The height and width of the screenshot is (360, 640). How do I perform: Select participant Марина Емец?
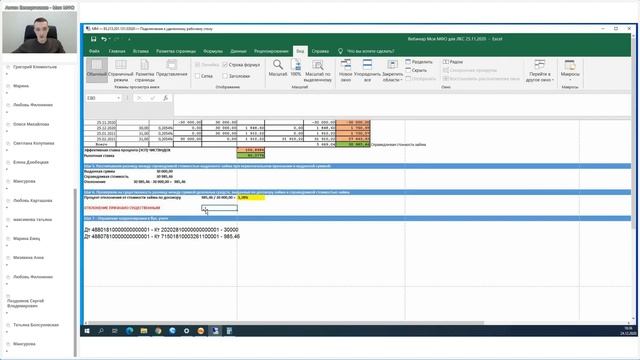click(27, 238)
